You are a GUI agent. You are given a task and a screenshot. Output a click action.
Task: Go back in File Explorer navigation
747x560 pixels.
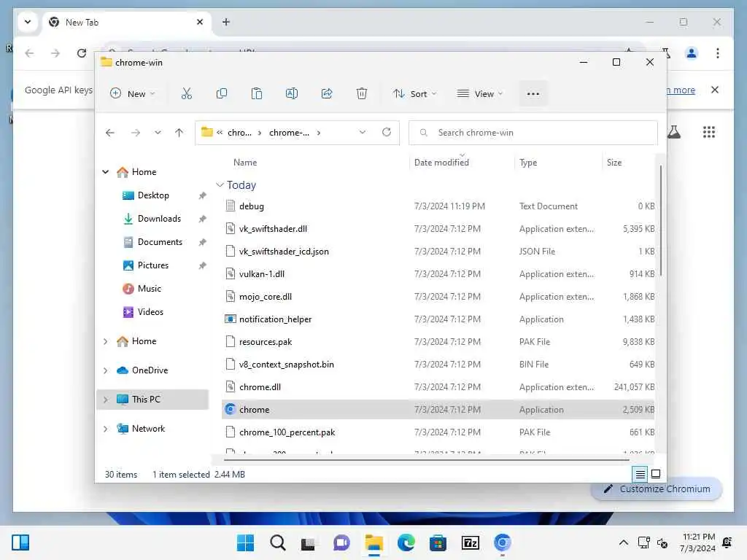point(110,133)
